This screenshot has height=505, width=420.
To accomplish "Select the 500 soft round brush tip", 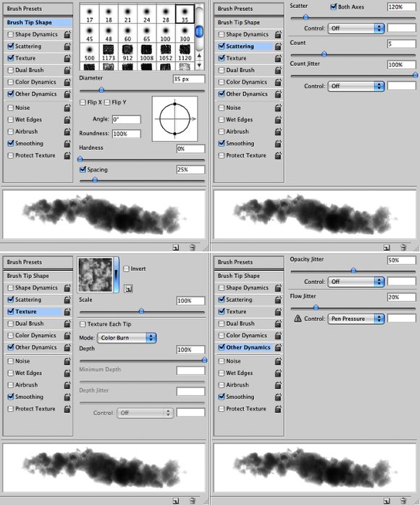I will pos(90,52).
